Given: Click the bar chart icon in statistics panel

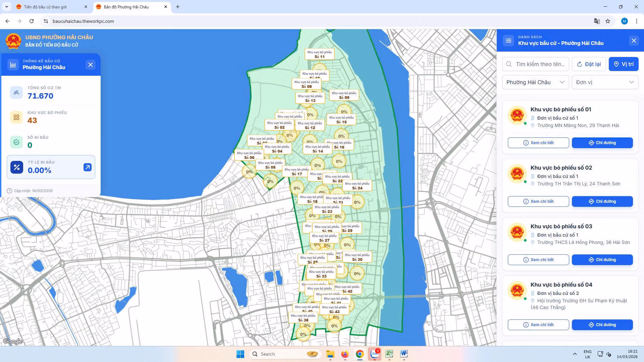Looking at the screenshot, I should [13, 65].
